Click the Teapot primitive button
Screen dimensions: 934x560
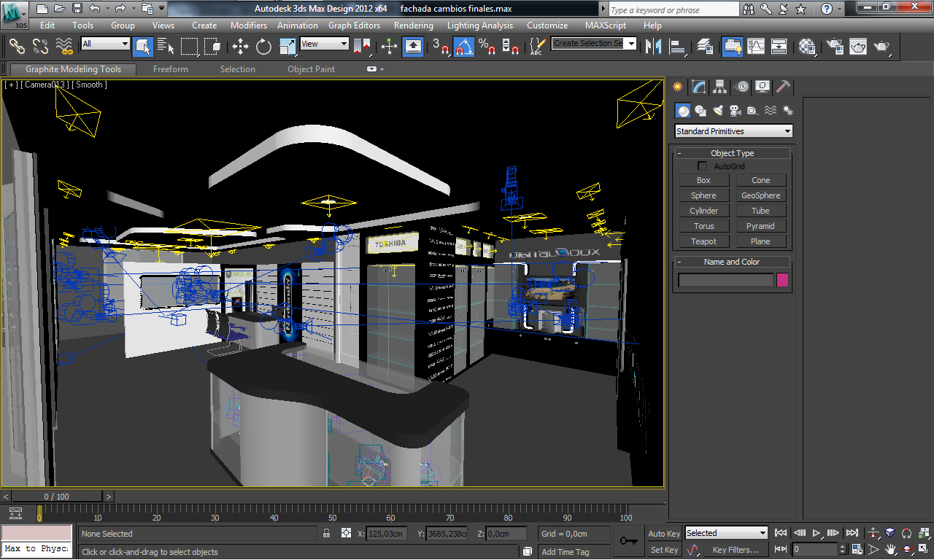point(703,241)
